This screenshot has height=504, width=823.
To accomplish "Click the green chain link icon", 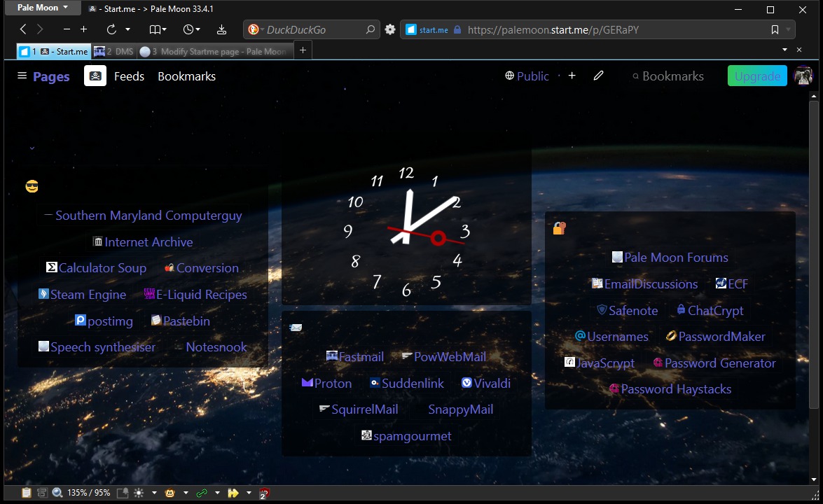I will click(202, 493).
